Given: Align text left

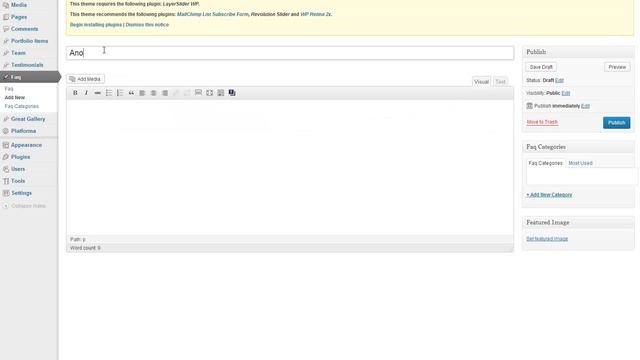Looking at the screenshot, I should pos(142,93).
